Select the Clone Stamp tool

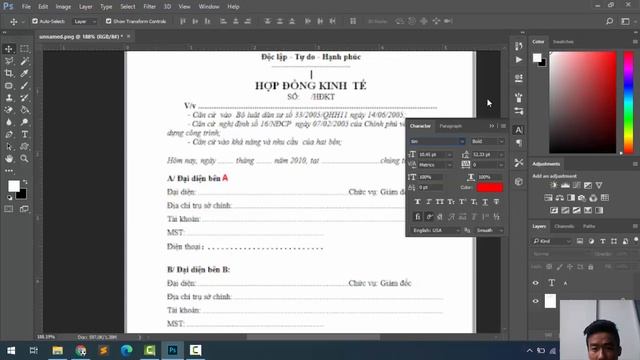tap(9, 98)
